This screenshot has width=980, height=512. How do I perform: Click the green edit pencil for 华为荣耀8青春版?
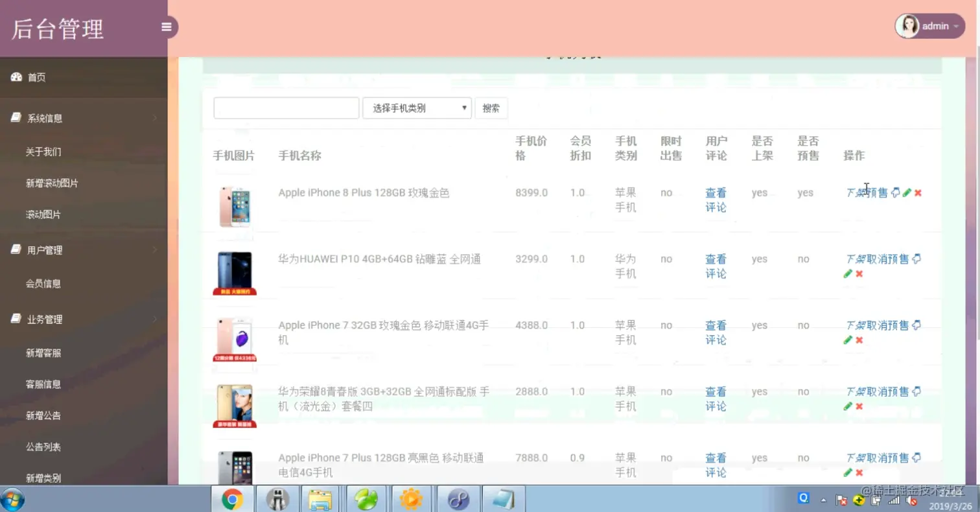(848, 406)
